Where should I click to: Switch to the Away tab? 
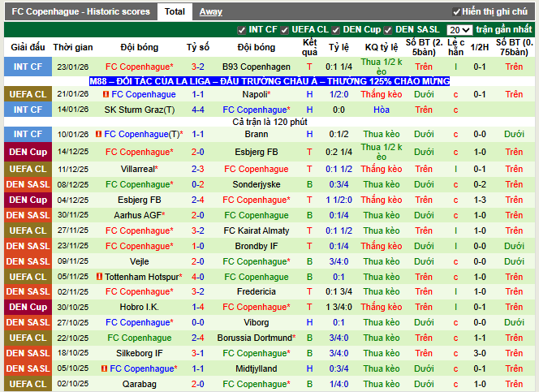point(211,11)
